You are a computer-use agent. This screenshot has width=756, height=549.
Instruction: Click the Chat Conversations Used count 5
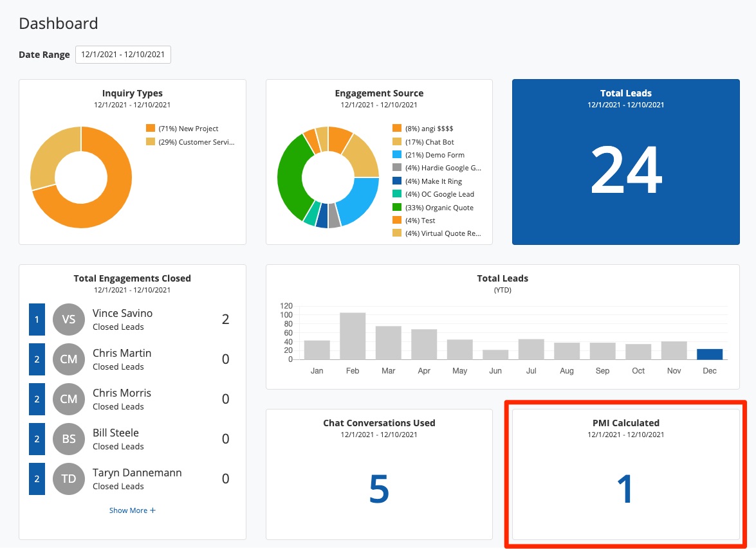pos(379,489)
